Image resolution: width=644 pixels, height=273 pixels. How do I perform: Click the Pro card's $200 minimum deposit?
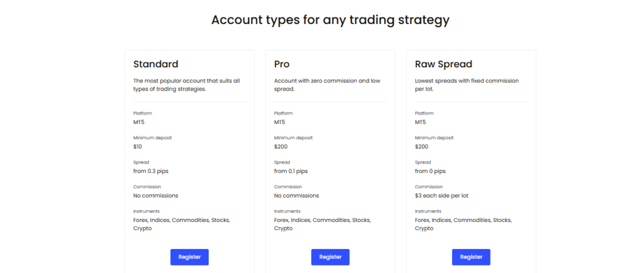point(282,147)
